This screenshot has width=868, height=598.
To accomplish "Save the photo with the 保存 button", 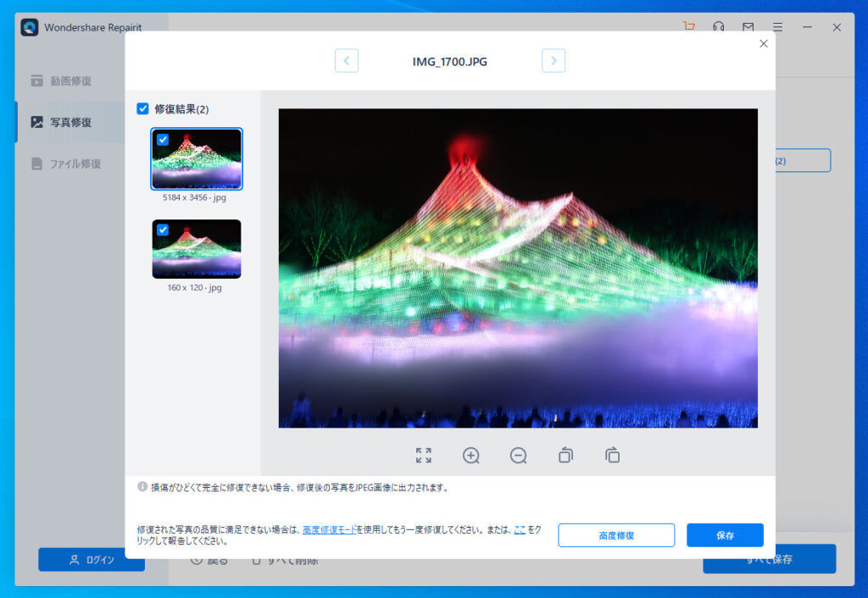I will (725, 535).
